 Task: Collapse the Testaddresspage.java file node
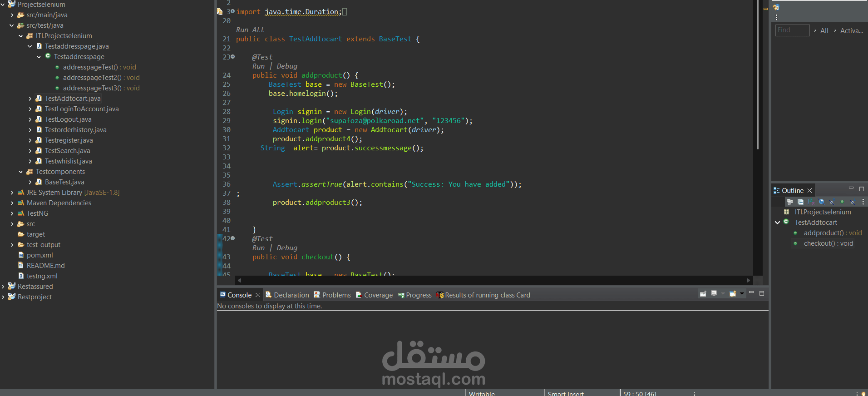(x=30, y=46)
